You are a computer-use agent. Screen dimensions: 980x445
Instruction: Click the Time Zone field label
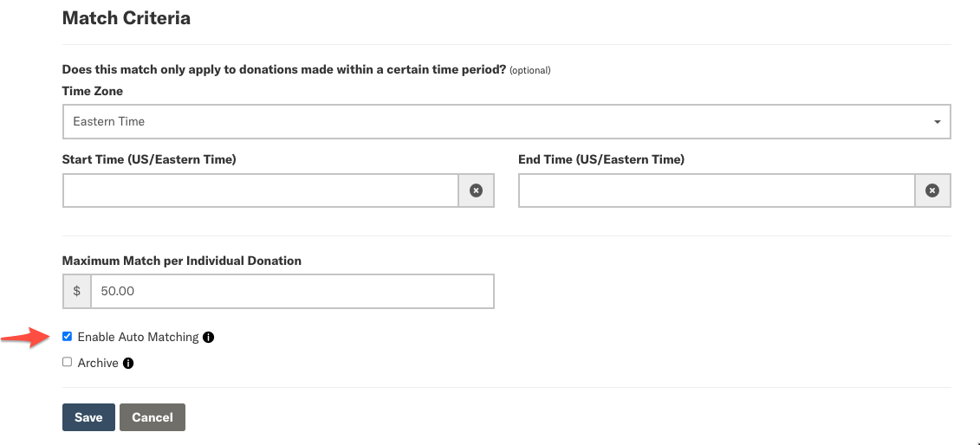click(93, 91)
